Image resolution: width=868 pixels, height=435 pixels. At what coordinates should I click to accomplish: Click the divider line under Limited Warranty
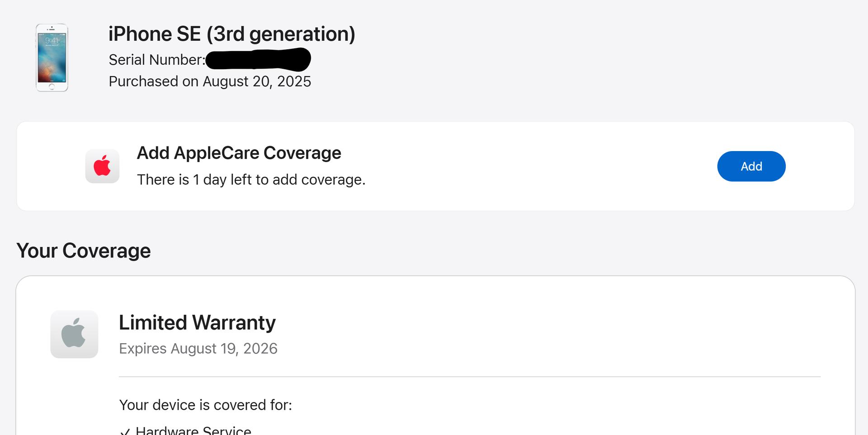(469, 377)
